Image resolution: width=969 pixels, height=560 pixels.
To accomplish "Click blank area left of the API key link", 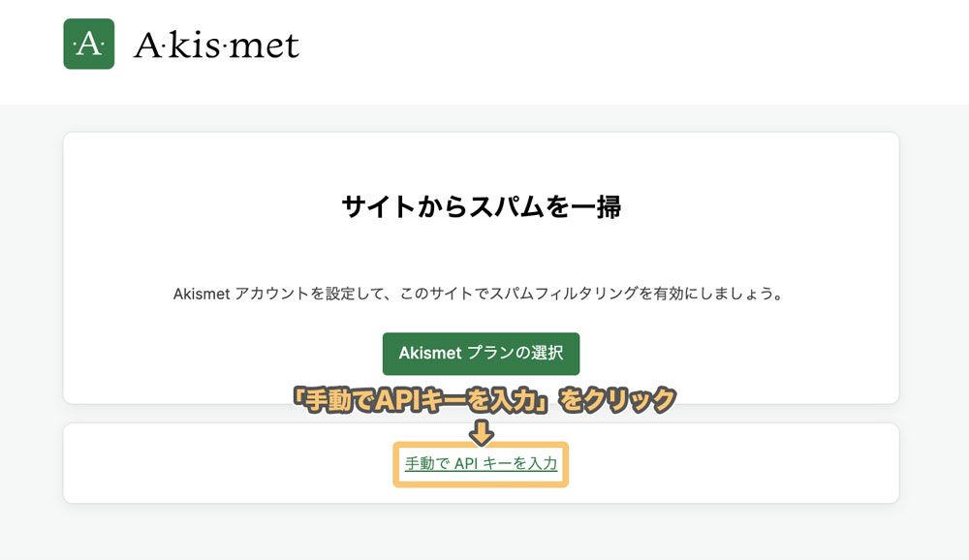I will tap(229, 463).
